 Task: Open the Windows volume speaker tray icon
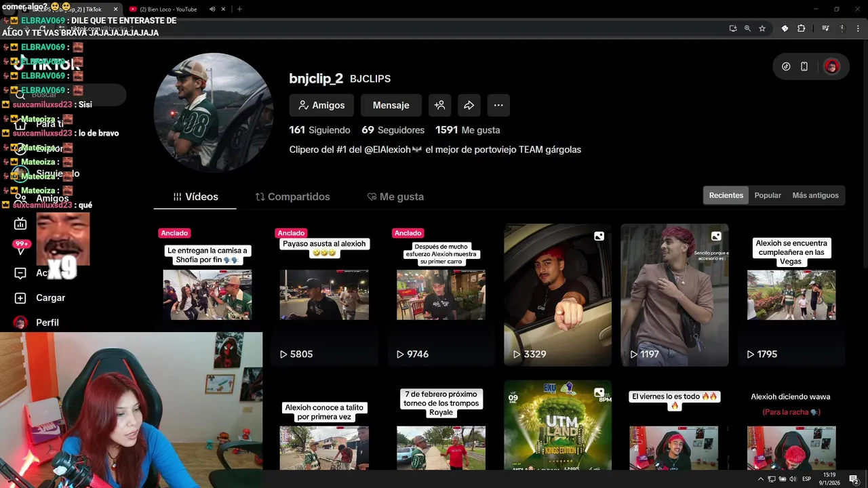(x=793, y=479)
